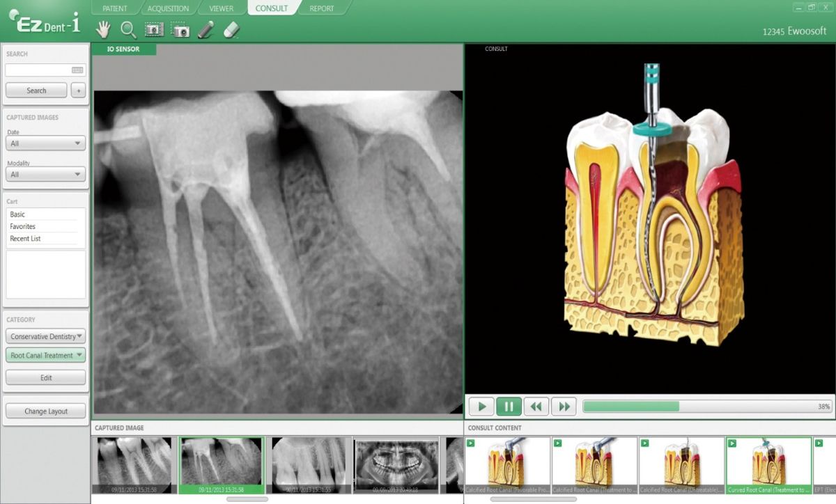Click the full screen capture camera icon
This screenshot has width=836, height=504.
(x=154, y=29)
